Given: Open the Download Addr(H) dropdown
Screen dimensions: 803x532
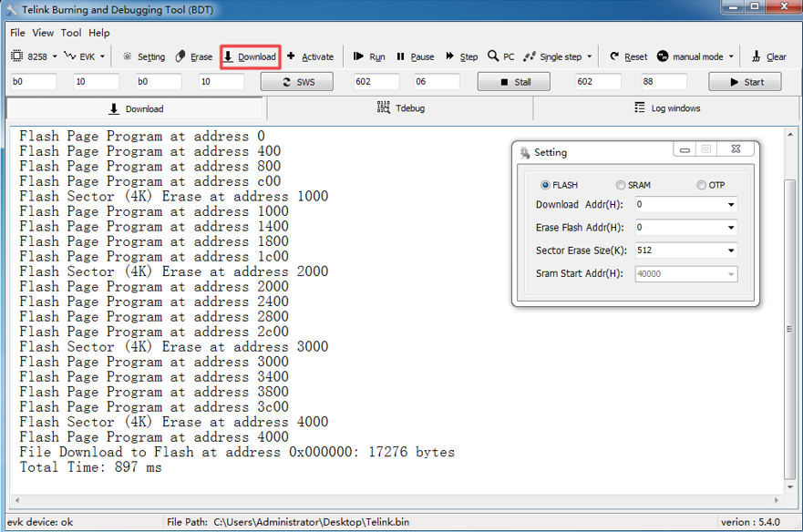Looking at the screenshot, I should [x=731, y=205].
